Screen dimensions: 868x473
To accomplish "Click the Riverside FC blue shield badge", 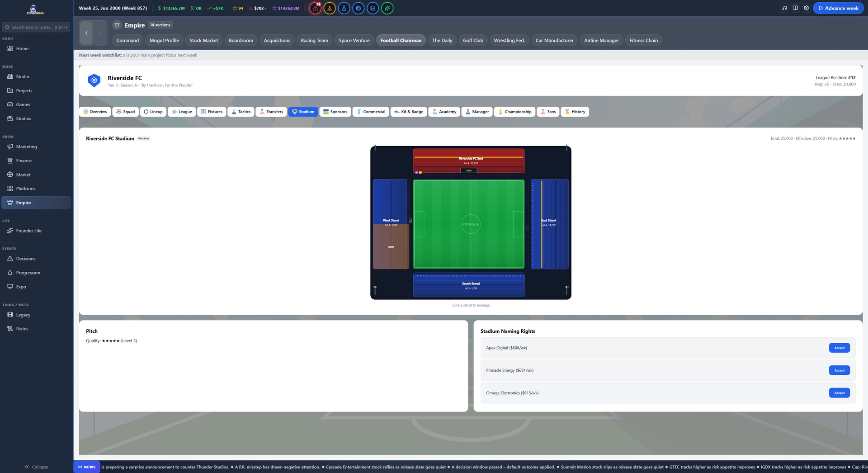I will click(x=94, y=80).
